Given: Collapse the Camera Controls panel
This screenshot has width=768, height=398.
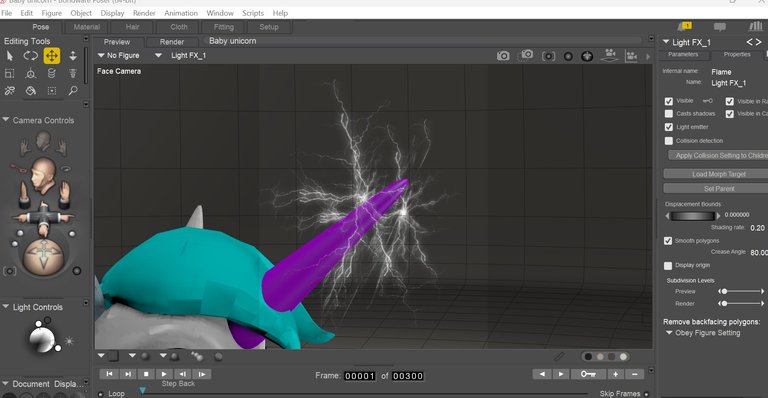Looking at the screenshot, I should [x=6, y=119].
